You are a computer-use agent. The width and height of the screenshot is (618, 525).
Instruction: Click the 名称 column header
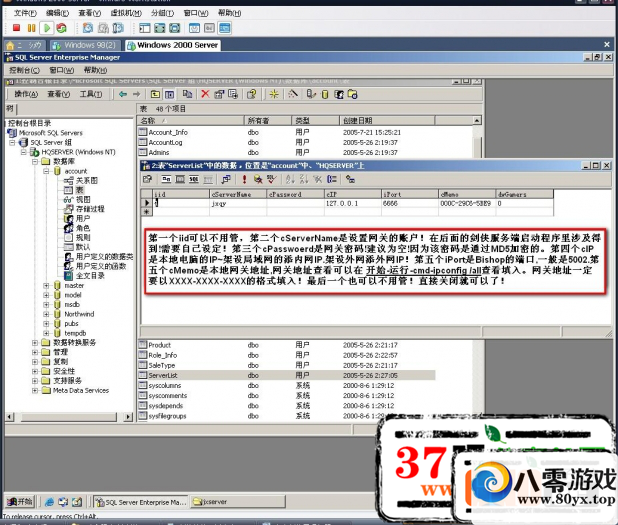pos(190,121)
